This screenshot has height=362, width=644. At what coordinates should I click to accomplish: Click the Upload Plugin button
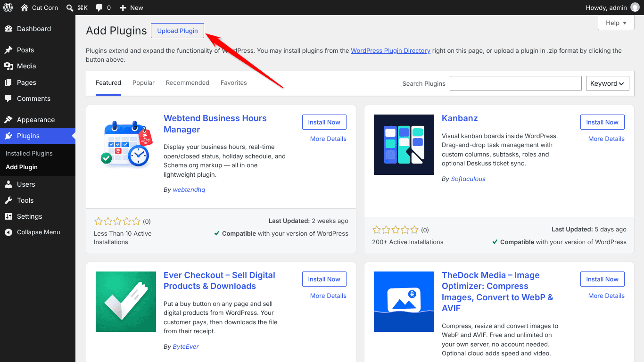pos(178,31)
